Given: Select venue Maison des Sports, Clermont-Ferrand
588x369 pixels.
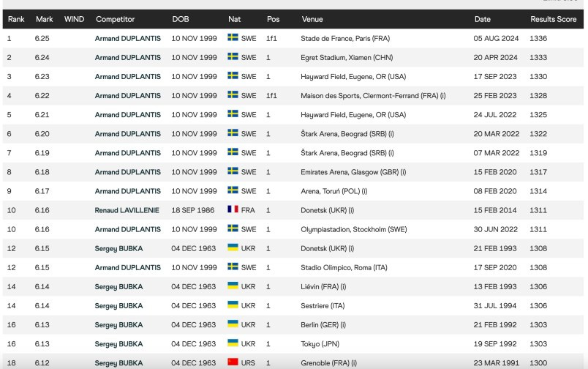Looking at the screenshot, I should point(373,96).
